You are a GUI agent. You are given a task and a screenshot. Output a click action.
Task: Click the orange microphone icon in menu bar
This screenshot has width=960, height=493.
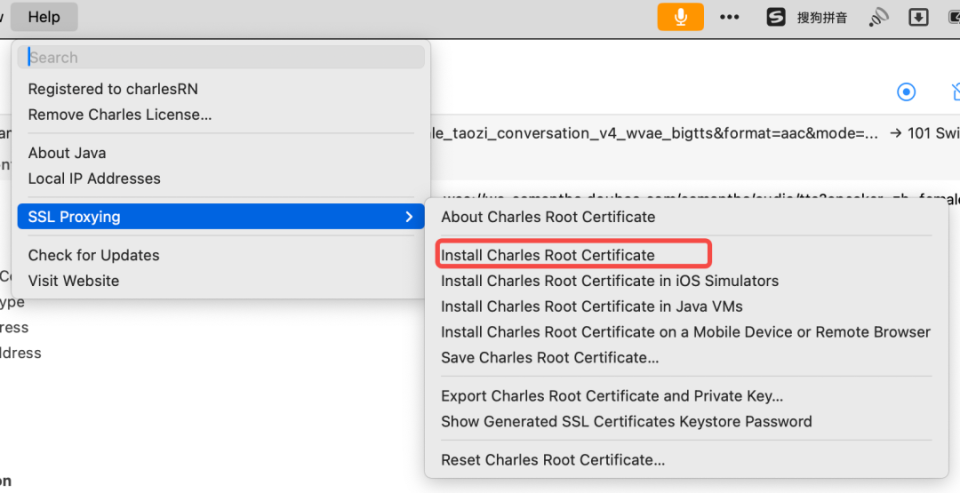[x=680, y=17]
